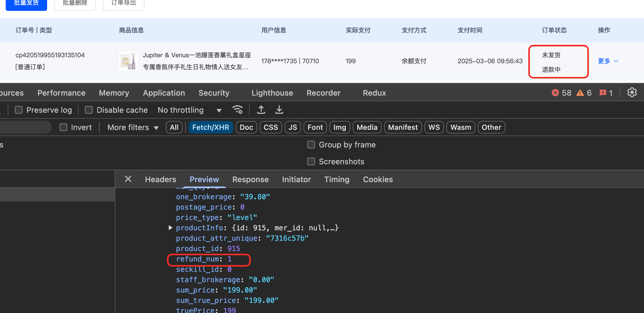Close the request details panel
644x313 pixels.
coord(128,179)
